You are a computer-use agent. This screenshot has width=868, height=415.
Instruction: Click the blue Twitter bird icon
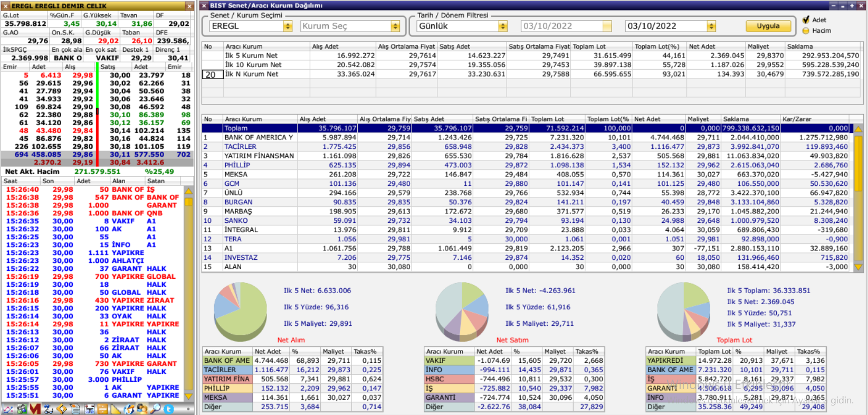click(168, 409)
